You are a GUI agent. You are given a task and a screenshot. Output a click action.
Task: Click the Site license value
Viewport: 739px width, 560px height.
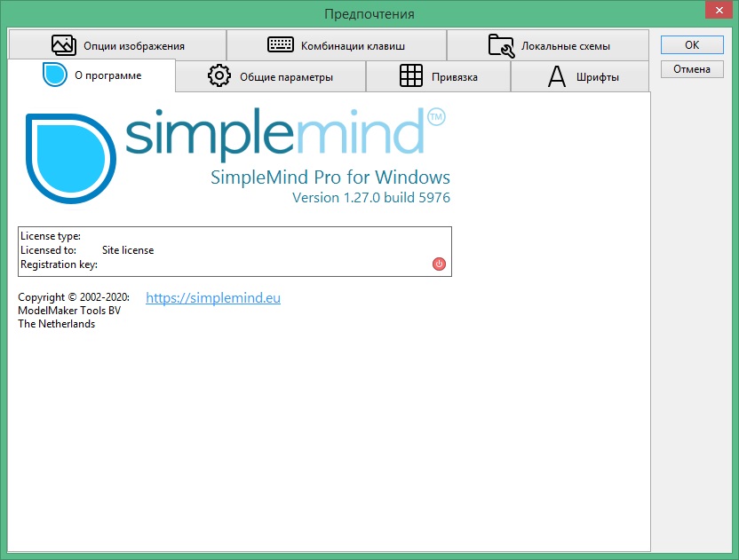[x=128, y=250]
